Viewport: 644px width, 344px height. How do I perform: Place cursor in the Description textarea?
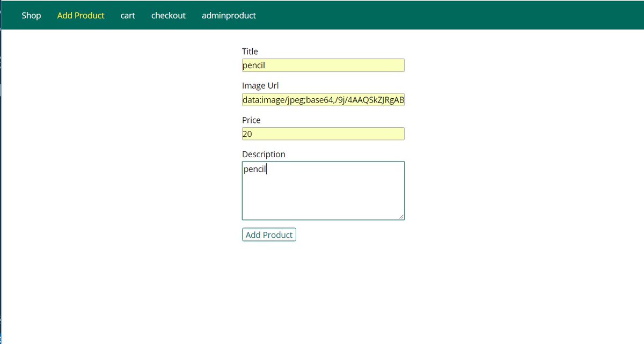(323, 191)
